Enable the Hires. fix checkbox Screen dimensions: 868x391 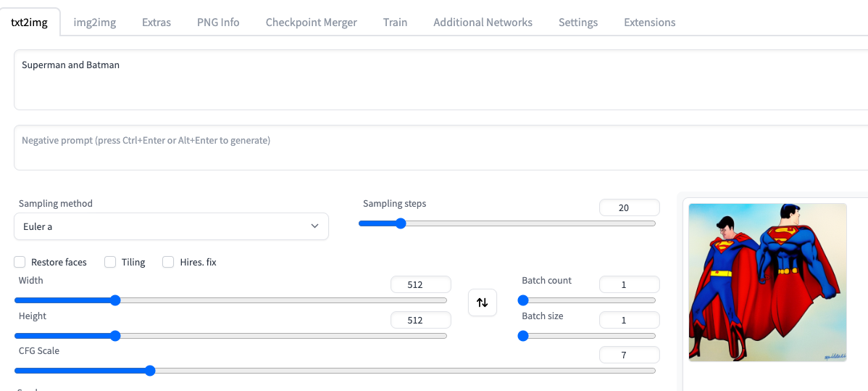pyautogui.click(x=168, y=262)
